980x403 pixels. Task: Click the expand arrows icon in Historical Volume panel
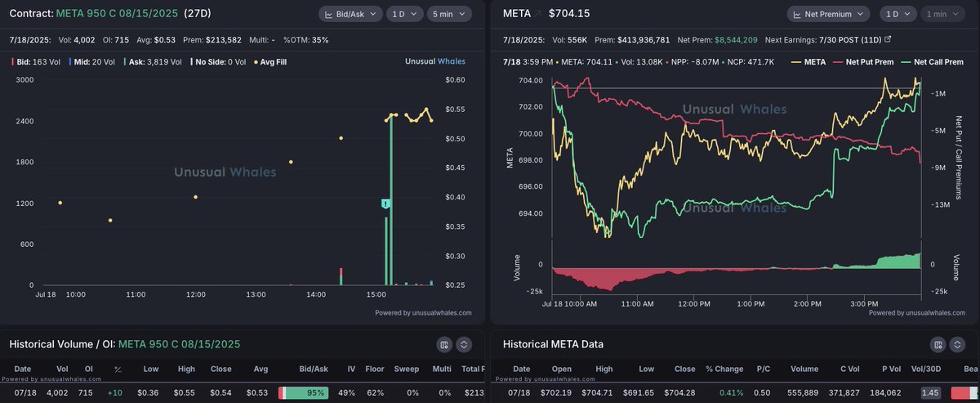click(x=464, y=344)
